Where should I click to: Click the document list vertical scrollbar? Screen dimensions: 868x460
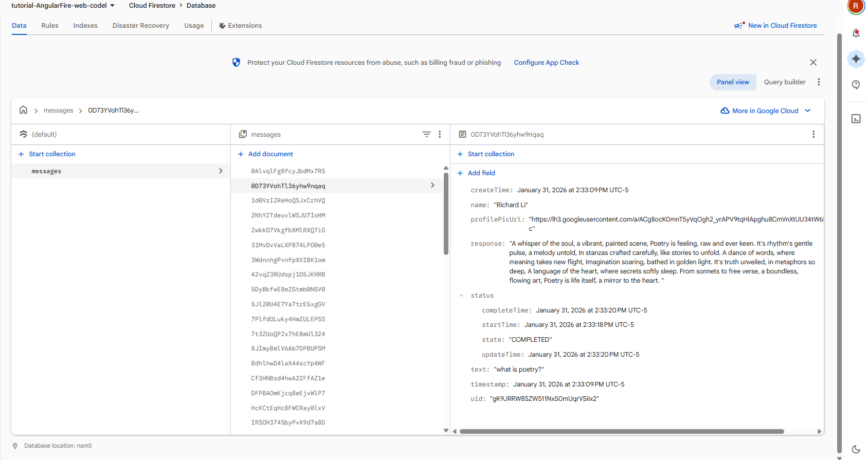pyautogui.click(x=446, y=213)
